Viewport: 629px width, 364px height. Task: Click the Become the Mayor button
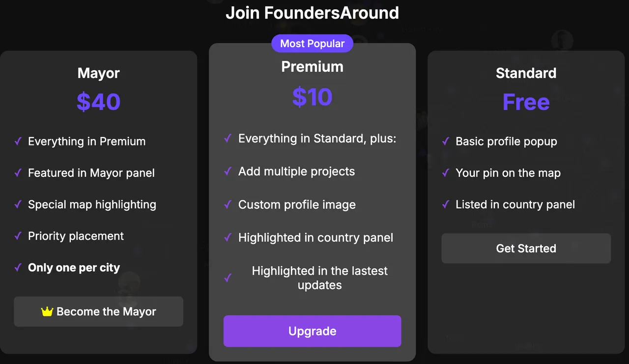coord(98,311)
